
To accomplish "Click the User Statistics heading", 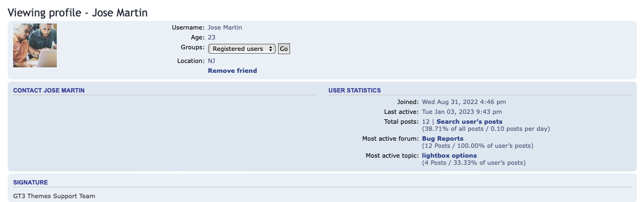I will pos(355,90).
